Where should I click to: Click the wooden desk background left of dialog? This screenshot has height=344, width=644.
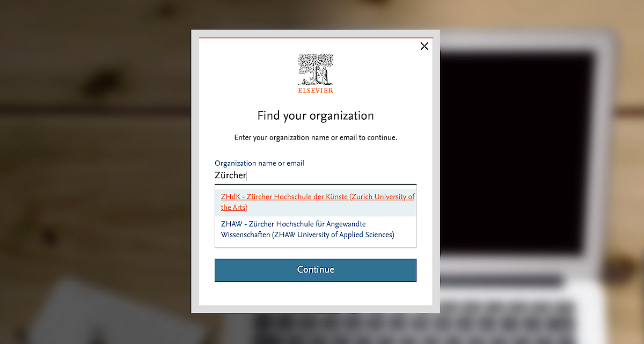click(97, 161)
